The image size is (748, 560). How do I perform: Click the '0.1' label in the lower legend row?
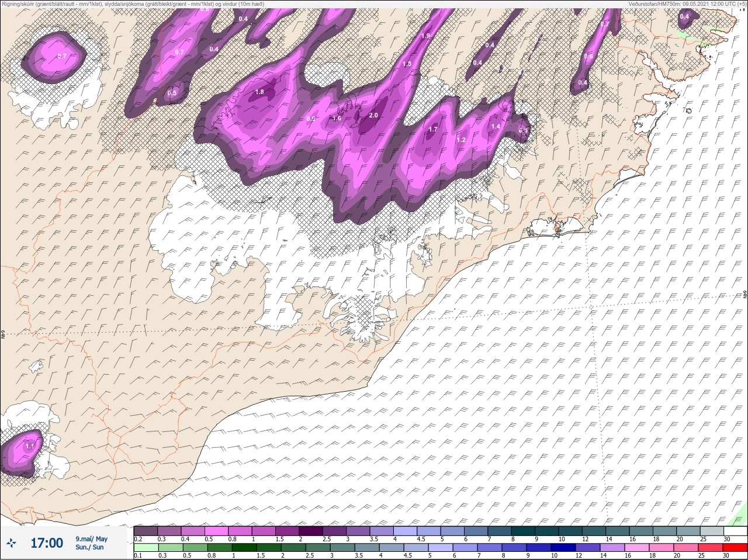pos(138,556)
